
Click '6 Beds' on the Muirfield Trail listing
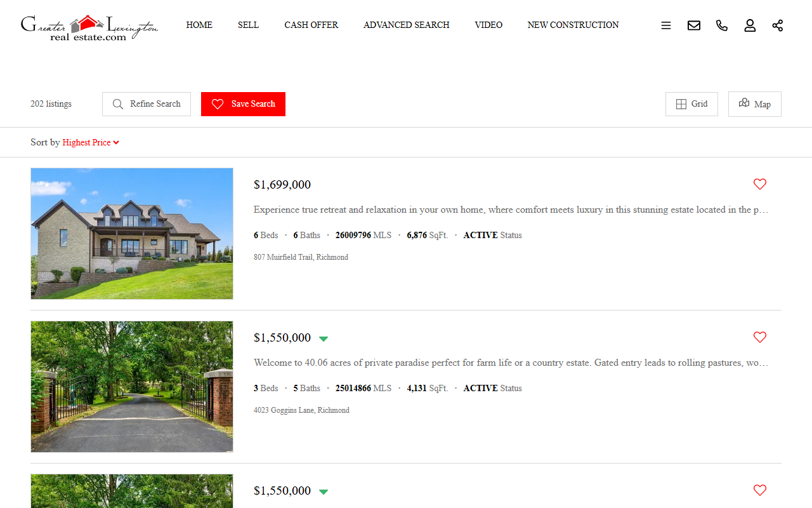click(x=266, y=235)
